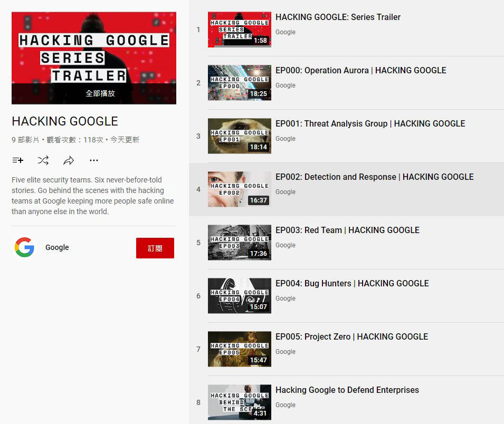Open the three-dot more options menu

point(94,160)
